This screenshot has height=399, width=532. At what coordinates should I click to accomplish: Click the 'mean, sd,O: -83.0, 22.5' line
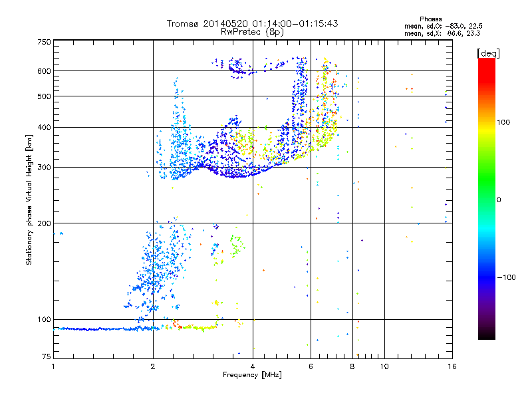[x=444, y=26]
